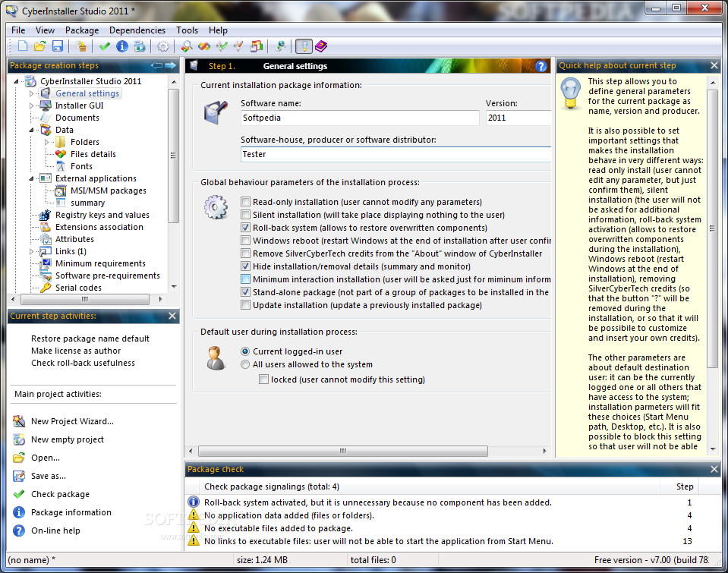Click the Package information blue icon
728x573 pixels.
pos(18,512)
